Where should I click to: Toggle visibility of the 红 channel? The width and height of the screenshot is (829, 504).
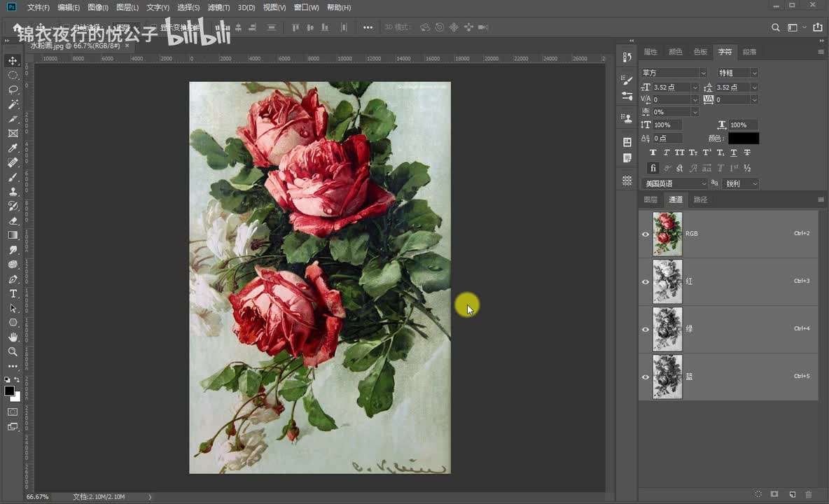(646, 281)
